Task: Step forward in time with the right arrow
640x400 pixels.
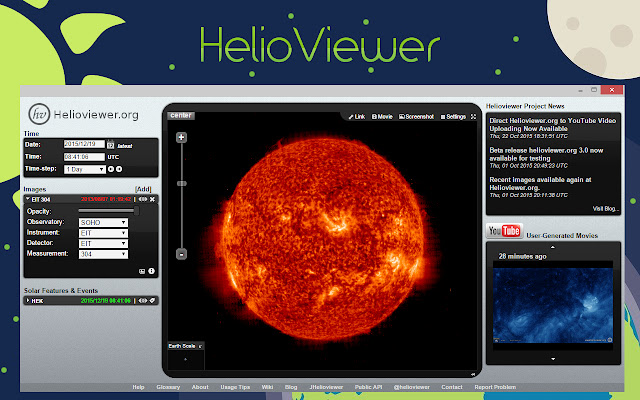Action: (119, 169)
